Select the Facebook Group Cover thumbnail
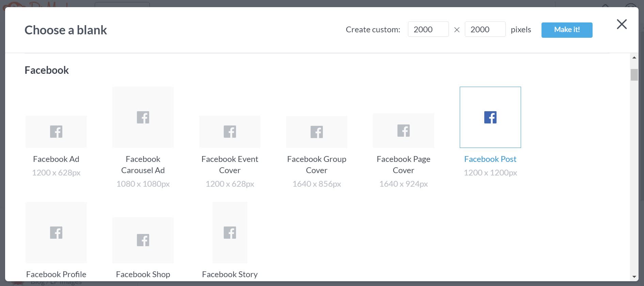644x286 pixels. tap(317, 132)
